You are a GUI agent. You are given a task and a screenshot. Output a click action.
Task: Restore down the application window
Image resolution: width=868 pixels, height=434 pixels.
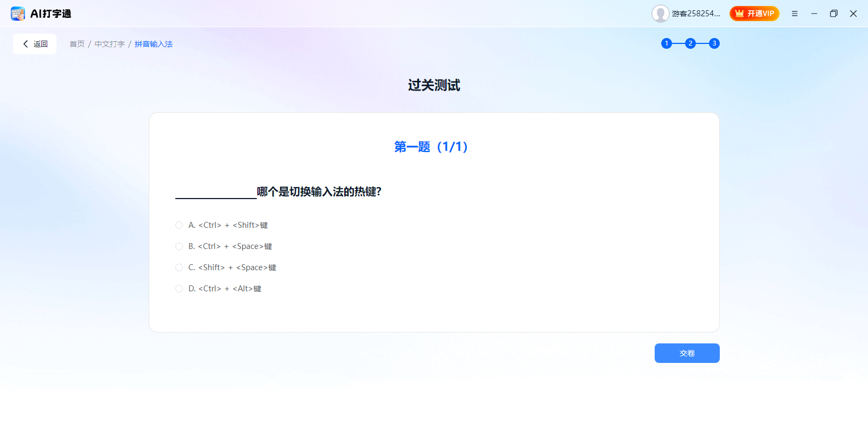pyautogui.click(x=834, y=14)
